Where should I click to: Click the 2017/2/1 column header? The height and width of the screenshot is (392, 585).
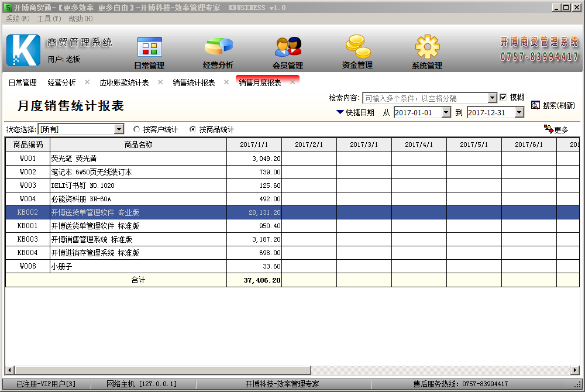click(309, 145)
